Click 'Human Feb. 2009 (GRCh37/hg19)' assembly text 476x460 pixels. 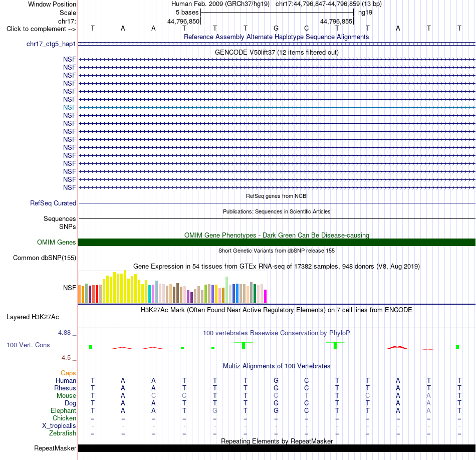[220, 4]
